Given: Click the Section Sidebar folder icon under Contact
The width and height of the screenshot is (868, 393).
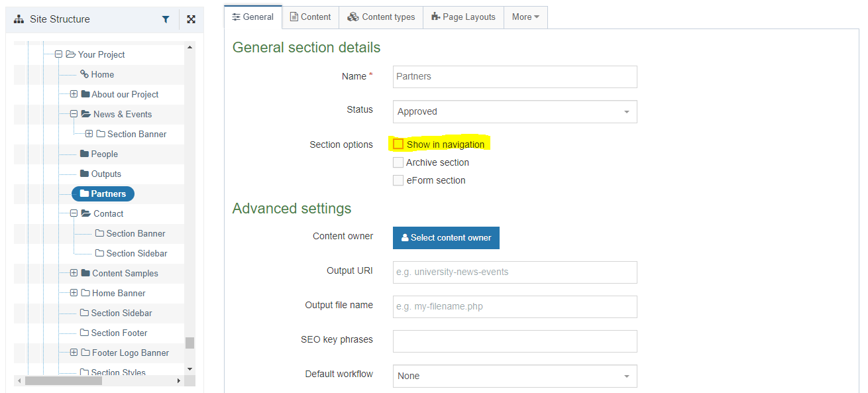Looking at the screenshot, I should coord(99,253).
